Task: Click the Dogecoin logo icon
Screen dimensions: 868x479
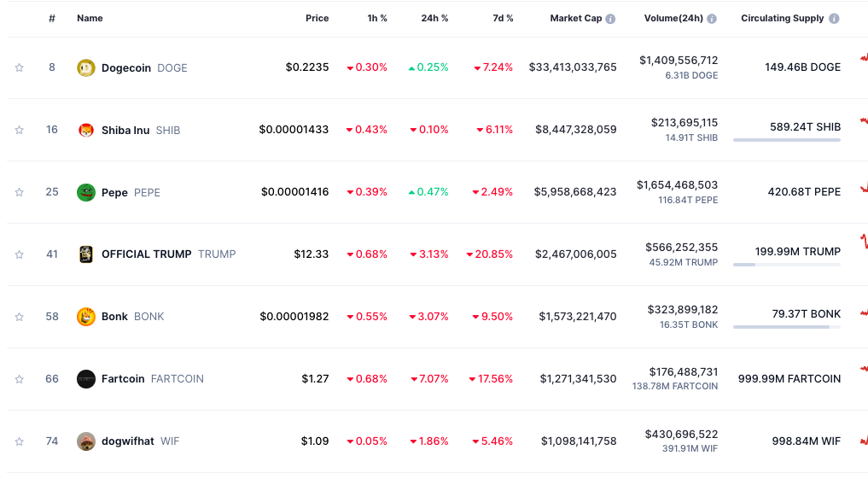Action: click(x=86, y=67)
